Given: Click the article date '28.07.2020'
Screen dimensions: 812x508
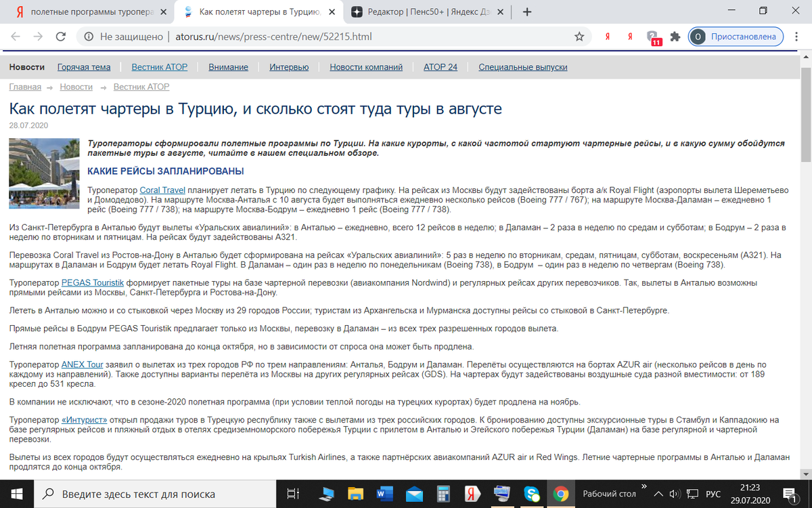Looking at the screenshot, I should (x=28, y=126).
